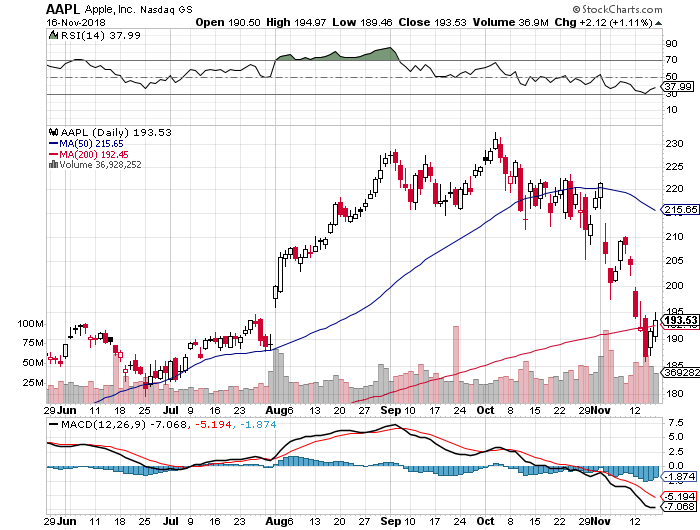
Task: Click the date text 16-Nov-2018
Action: pos(76,22)
